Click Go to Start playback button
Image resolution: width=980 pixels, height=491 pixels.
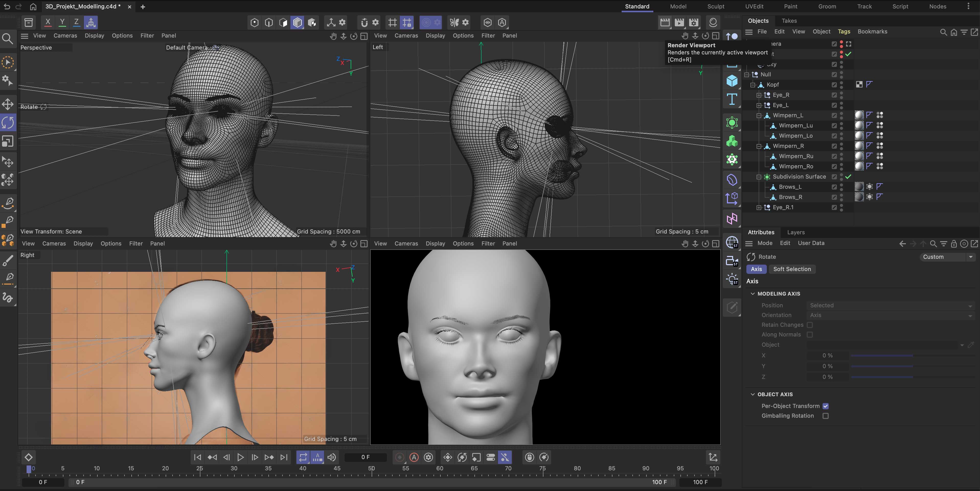point(197,457)
